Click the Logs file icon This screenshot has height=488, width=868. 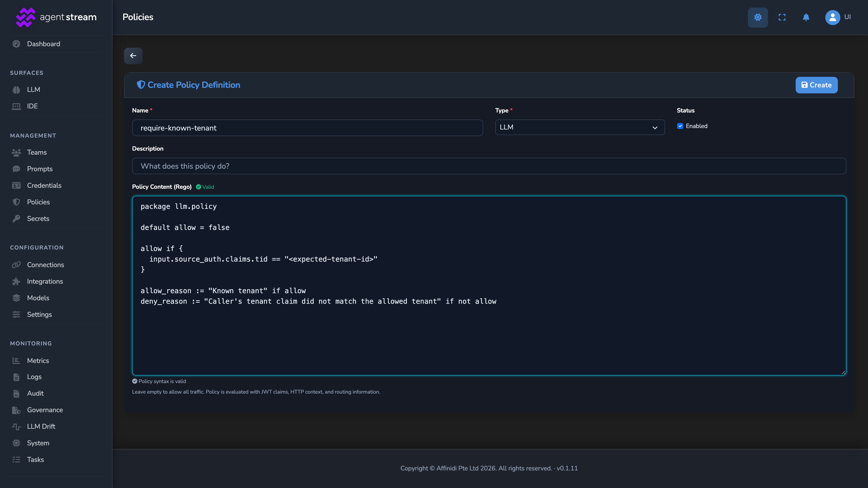pyautogui.click(x=16, y=377)
